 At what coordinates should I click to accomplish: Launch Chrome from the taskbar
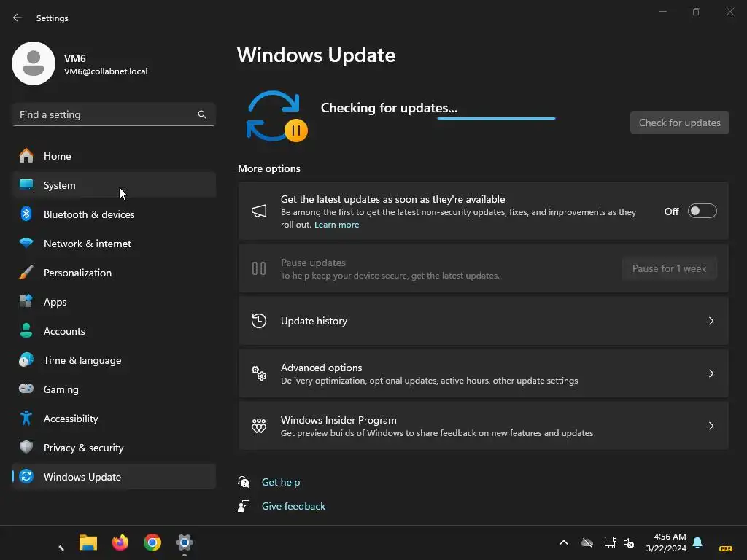click(x=152, y=542)
